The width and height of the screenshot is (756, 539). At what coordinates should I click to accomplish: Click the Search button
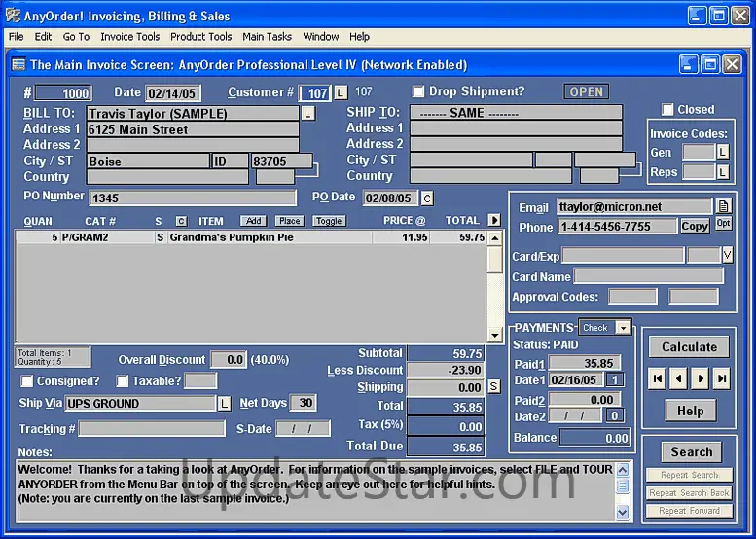tap(691, 451)
